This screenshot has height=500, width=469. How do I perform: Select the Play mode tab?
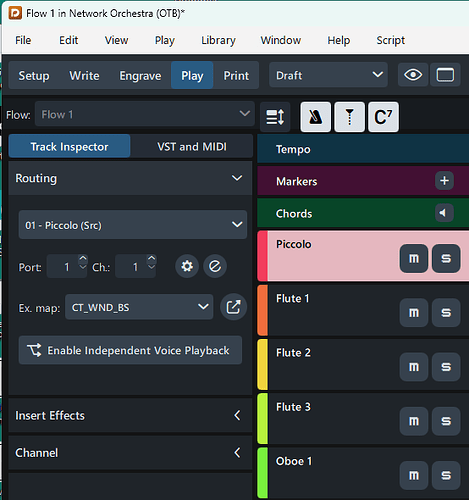[x=192, y=75]
